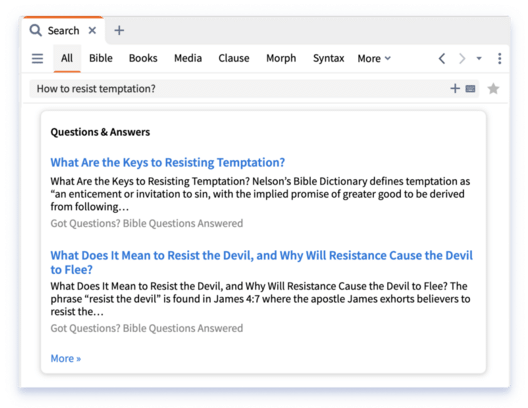The width and height of the screenshot is (528, 408).
Task: Expand the More search types dropdown
Action: point(374,59)
